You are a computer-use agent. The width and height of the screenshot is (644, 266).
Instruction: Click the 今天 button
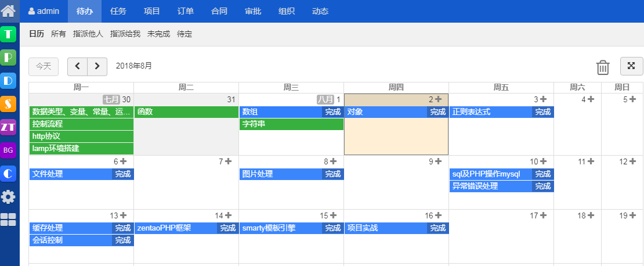pos(44,66)
